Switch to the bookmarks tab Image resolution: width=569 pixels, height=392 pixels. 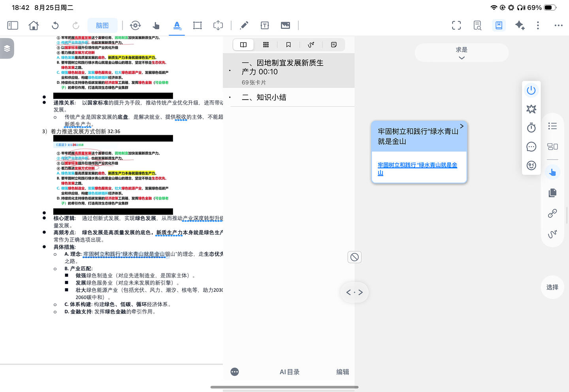point(288,45)
